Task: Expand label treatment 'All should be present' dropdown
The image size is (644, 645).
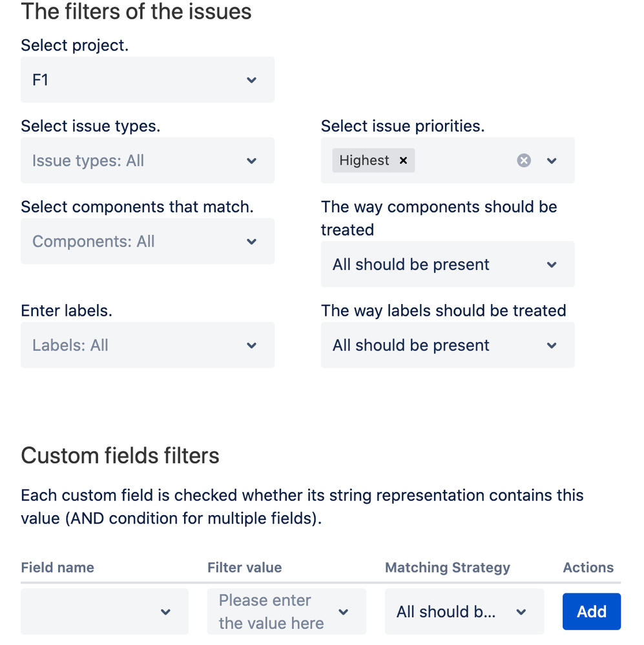Action: (447, 345)
